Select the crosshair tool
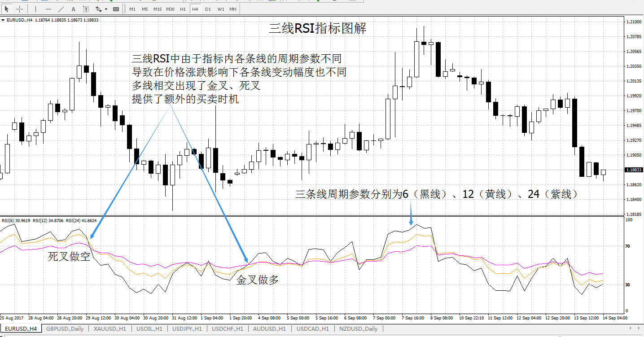 click(x=19, y=9)
